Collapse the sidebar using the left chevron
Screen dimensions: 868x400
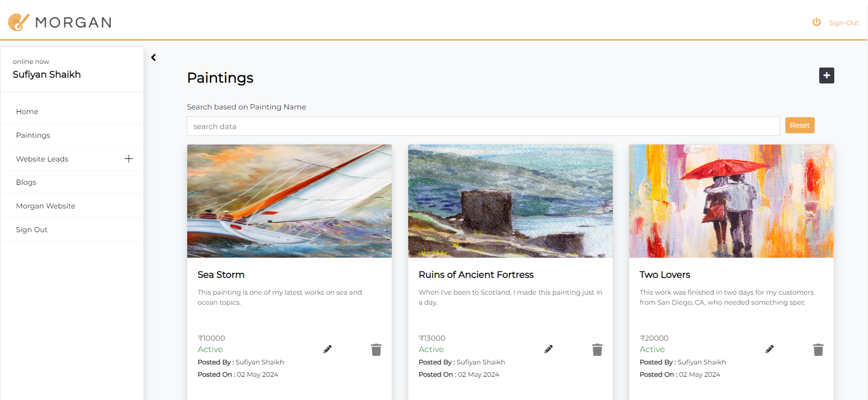153,57
